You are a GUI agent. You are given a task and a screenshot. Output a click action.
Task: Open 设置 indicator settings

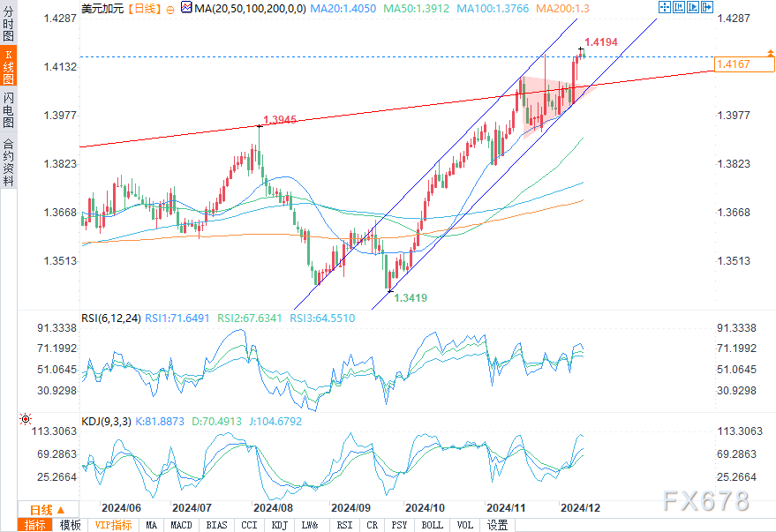[x=497, y=525]
